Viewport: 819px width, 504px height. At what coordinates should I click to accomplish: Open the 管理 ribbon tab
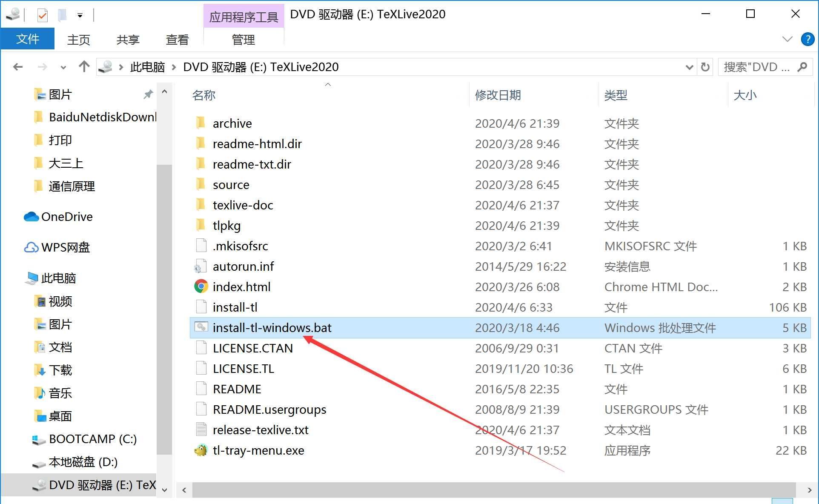pos(243,40)
